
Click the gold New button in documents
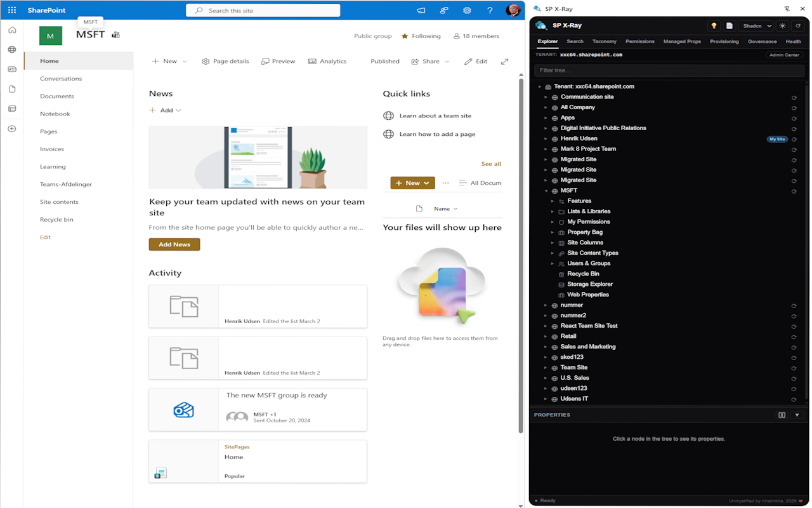[x=412, y=183]
